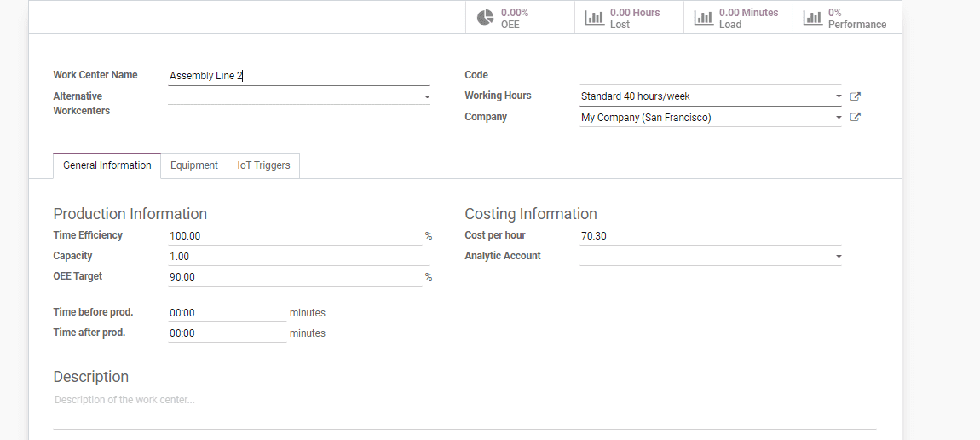This screenshot has height=440, width=980.
Task: Expand Working Hours dropdown arrow
Action: [839, 97]
